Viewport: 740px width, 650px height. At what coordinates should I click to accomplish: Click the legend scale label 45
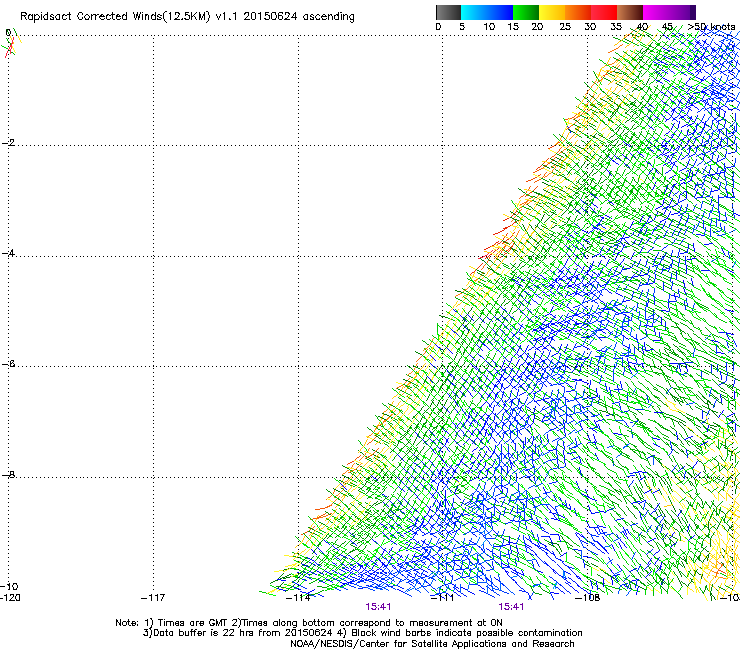[x=667, y=27]
